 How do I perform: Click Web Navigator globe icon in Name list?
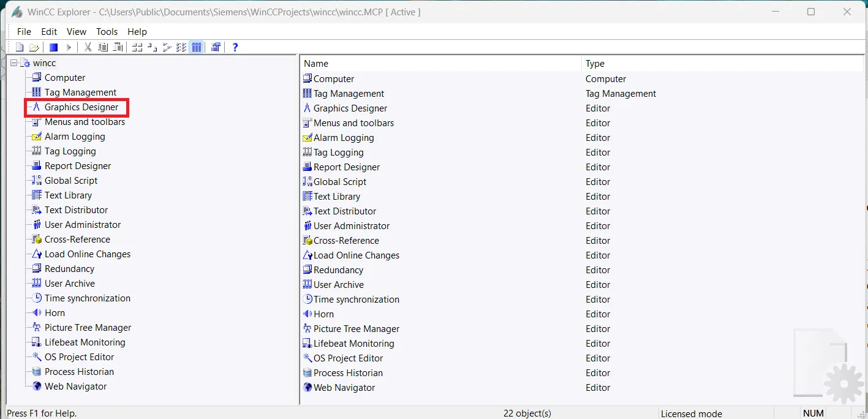[308, 387]
